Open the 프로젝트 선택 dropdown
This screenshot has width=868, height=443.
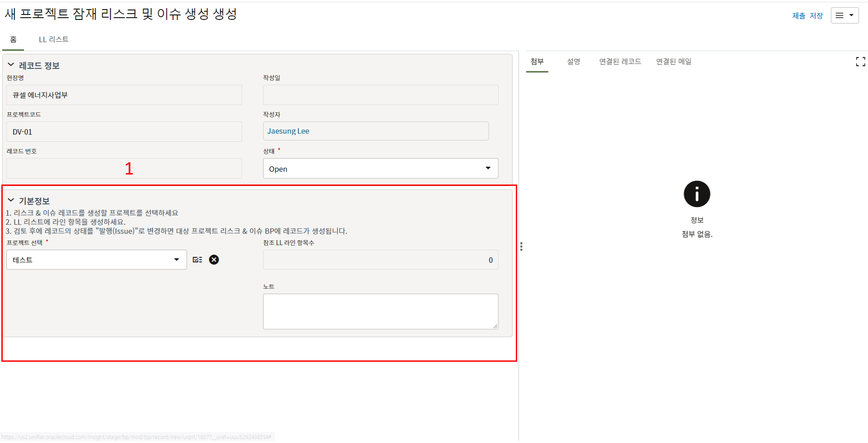(96, 260)
